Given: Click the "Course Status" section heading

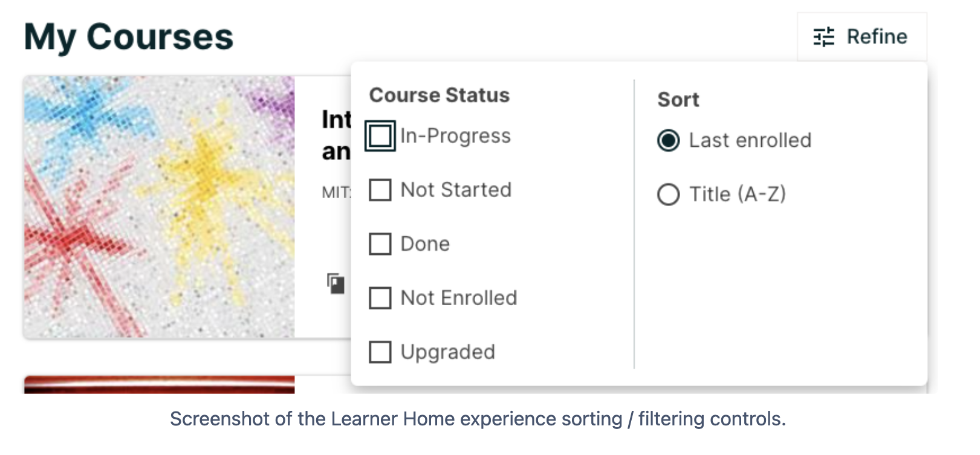Looking at the screenshot, I should point(439,95).
